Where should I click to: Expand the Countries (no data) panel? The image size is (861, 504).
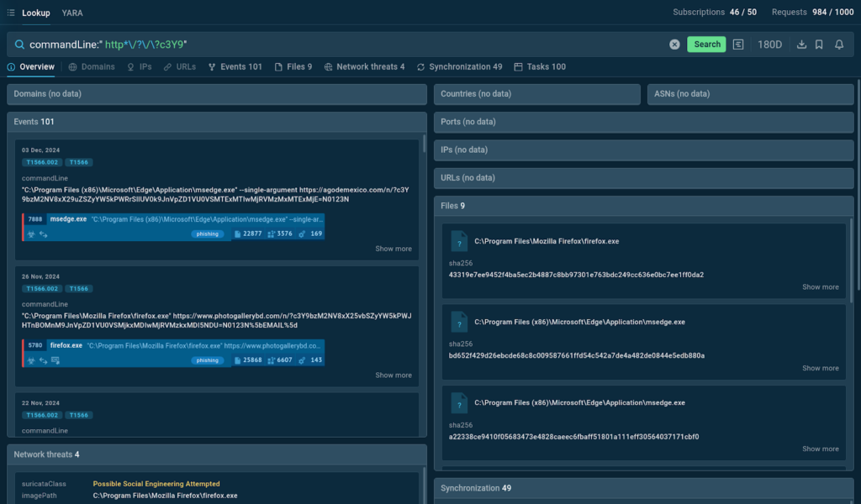pyautogui.click(x=537, y=94)
